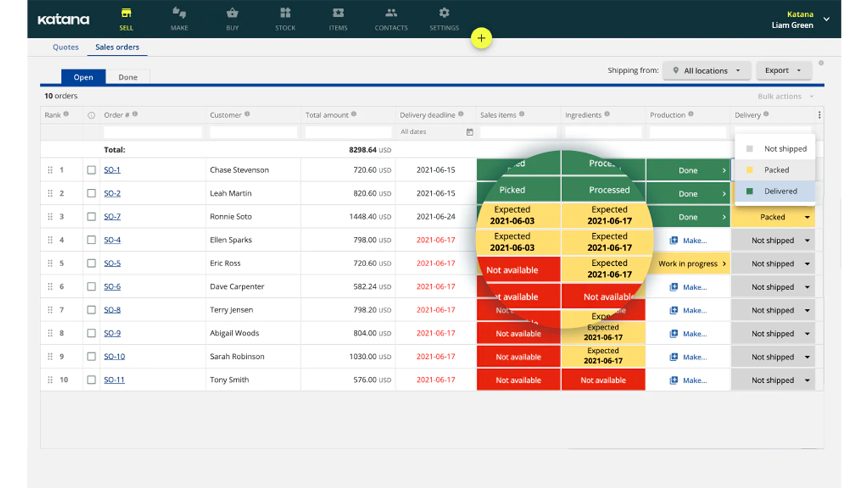Expand the Packed delivery dropdown for SO-7
The image size is (868, 488).
coord(807,216)
